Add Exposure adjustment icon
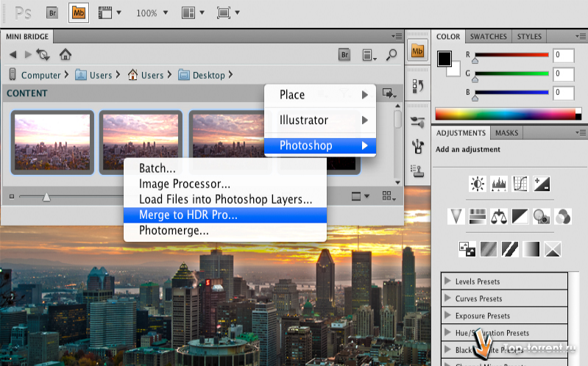 [542, 184]
